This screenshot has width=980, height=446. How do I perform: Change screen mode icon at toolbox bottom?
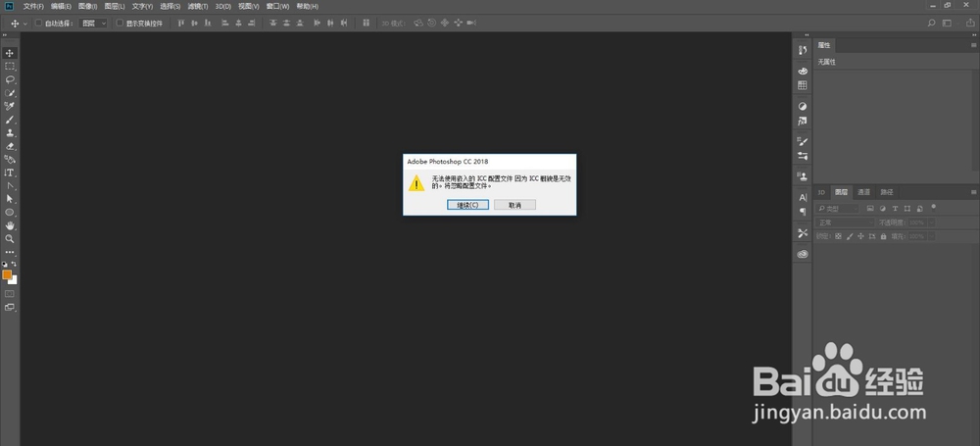[x=10, y=307]
